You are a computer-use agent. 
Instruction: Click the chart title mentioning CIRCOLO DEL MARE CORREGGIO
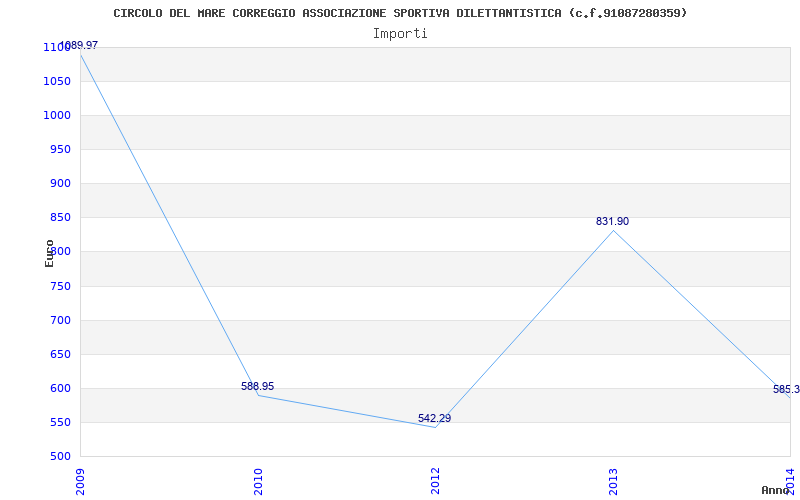pyautogui.click(x=400, y=13)
